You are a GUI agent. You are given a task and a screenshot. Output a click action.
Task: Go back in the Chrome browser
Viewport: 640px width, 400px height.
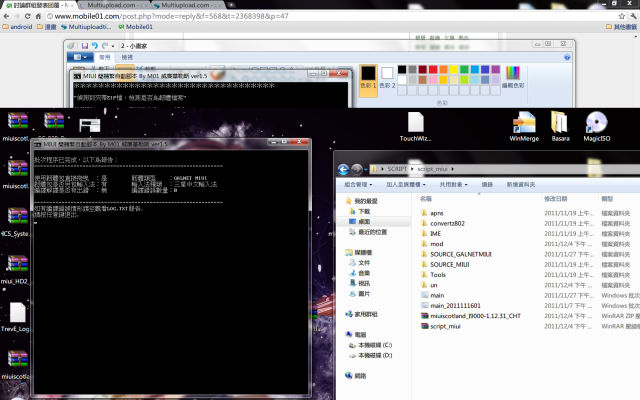tap(6, 16)
